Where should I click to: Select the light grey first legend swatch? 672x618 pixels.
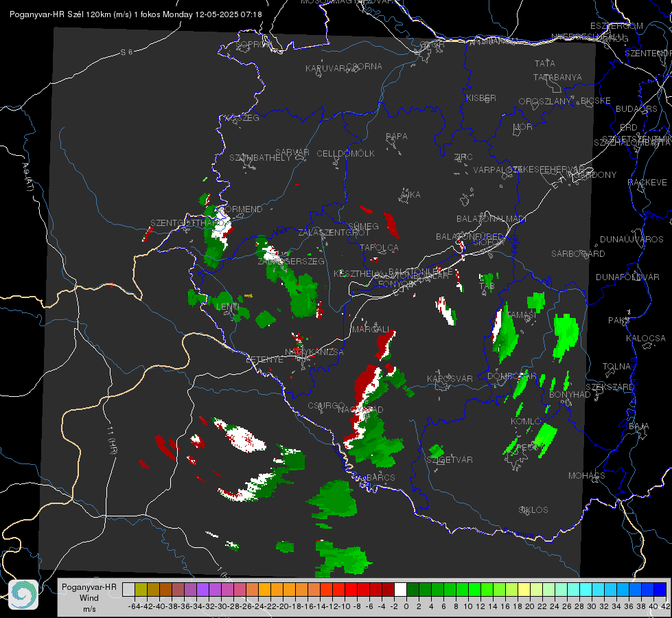coord(128,589)
